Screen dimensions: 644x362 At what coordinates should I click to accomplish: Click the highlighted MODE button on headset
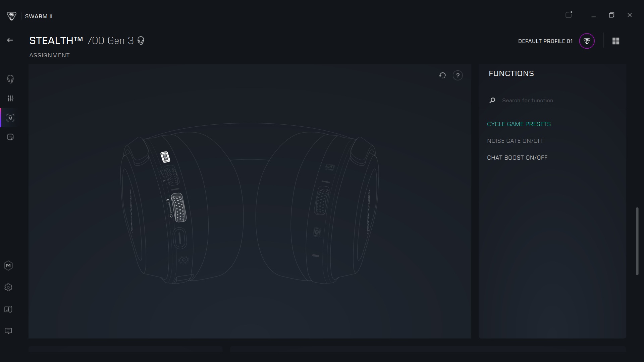(x=165, y=157)
